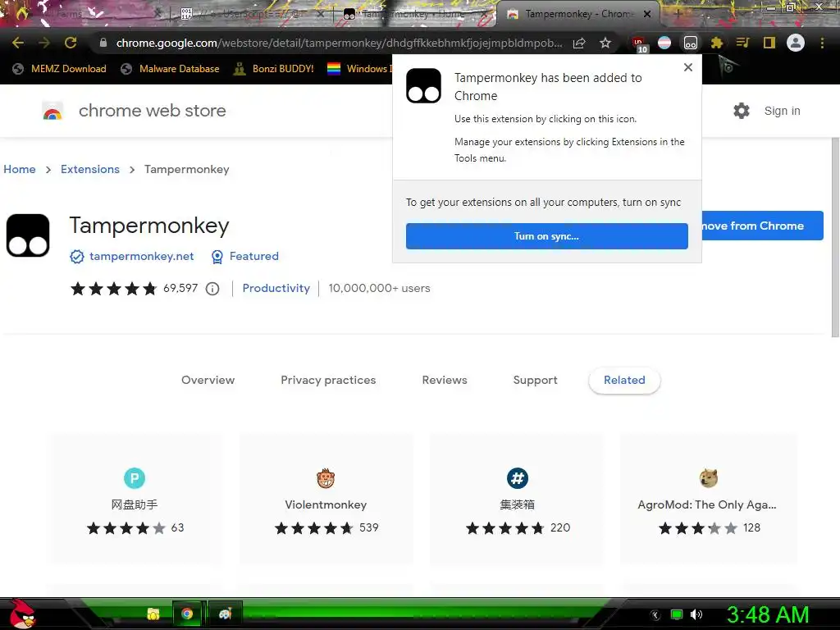Click the 3:48 AM taskbar clock
Viewport: 840px width, 630px height.
(768, 614)
